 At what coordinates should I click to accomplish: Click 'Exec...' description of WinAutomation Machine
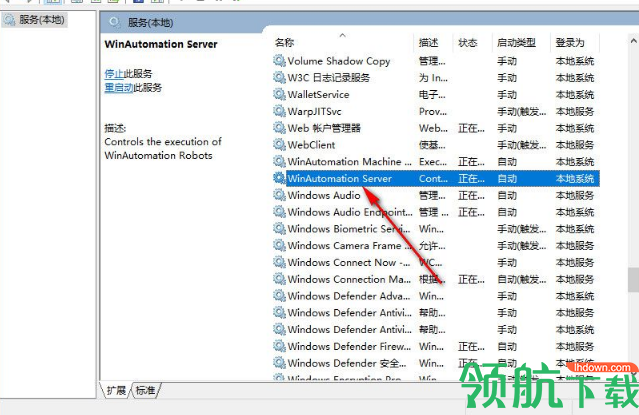click(433, 162)
